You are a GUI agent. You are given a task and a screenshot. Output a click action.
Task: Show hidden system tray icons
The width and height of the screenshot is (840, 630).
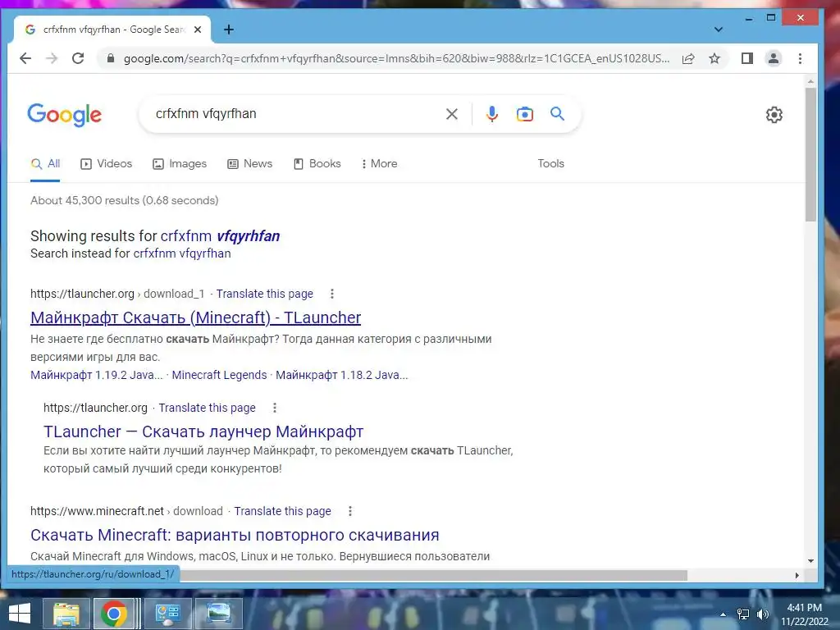pyautogui.click(x=724, y=614)
